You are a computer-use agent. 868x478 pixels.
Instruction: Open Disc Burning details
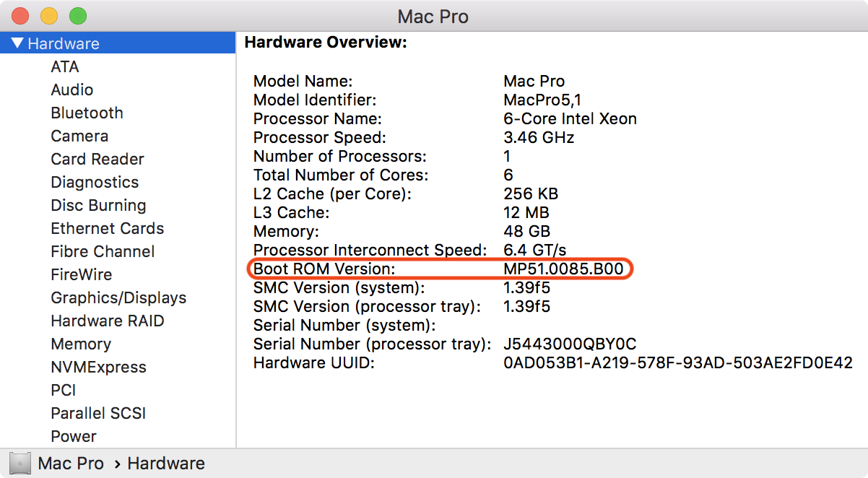pos(98,205)
